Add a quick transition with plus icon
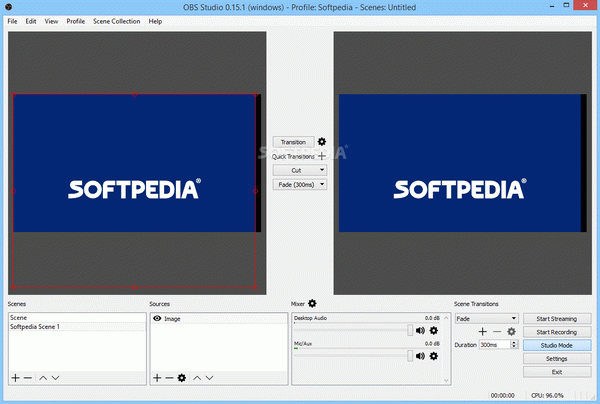 (322, 156)
